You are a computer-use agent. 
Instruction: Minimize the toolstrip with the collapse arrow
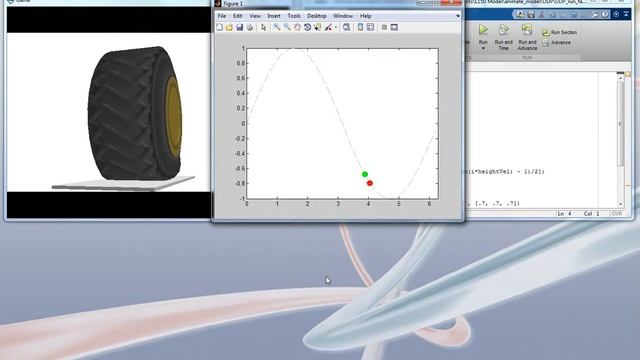(626, 14)
